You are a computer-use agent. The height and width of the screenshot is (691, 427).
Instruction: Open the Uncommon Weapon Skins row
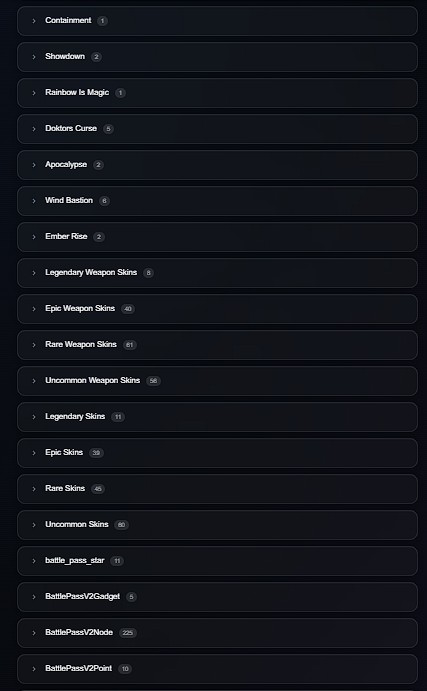[217, 381]
